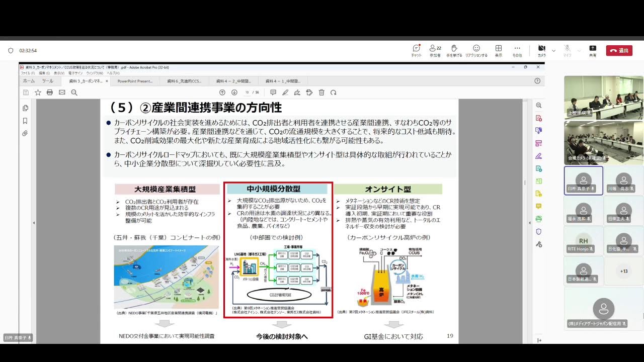Expand microphone options dropdown arrow
This screenshot has width=644, height=362.
click(x=579, y=50)
